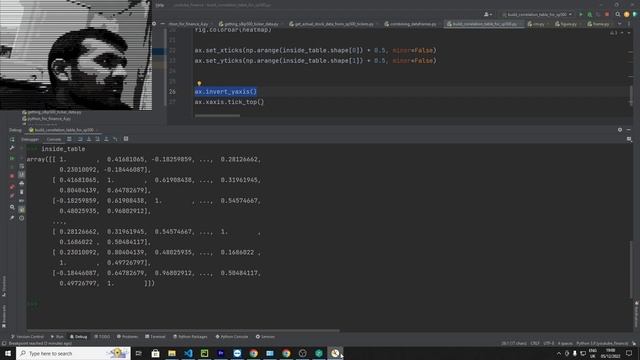Open the user account icon in the top toolbar
640x360 pixels.
coord(487,15)
